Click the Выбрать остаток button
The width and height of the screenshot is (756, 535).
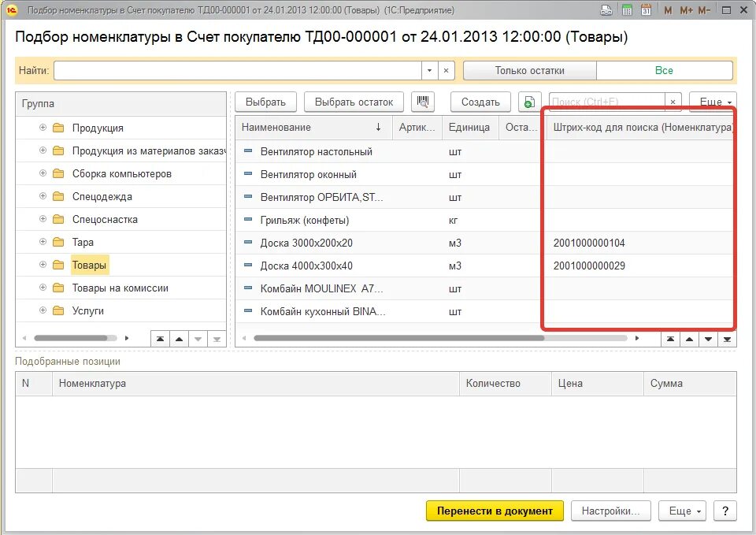[x=354, y=102]
